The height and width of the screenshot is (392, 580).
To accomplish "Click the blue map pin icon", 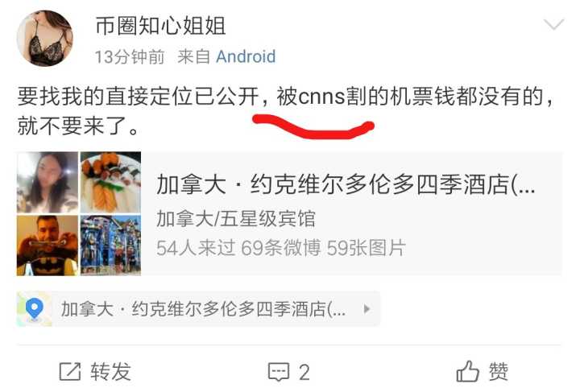I will [35, 309].
